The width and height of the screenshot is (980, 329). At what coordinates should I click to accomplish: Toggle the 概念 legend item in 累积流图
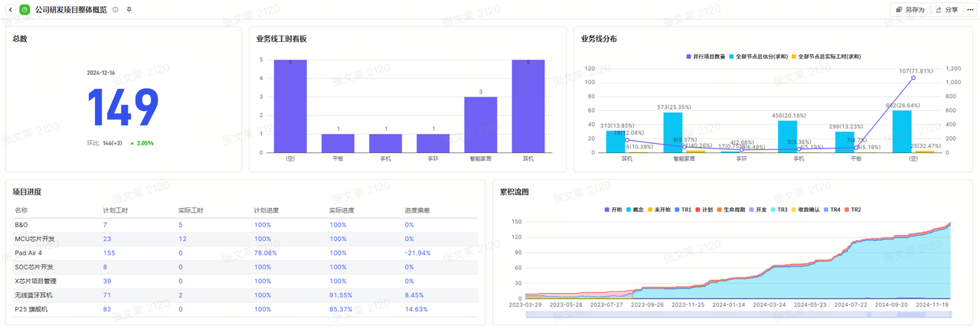tap(635, 210)
